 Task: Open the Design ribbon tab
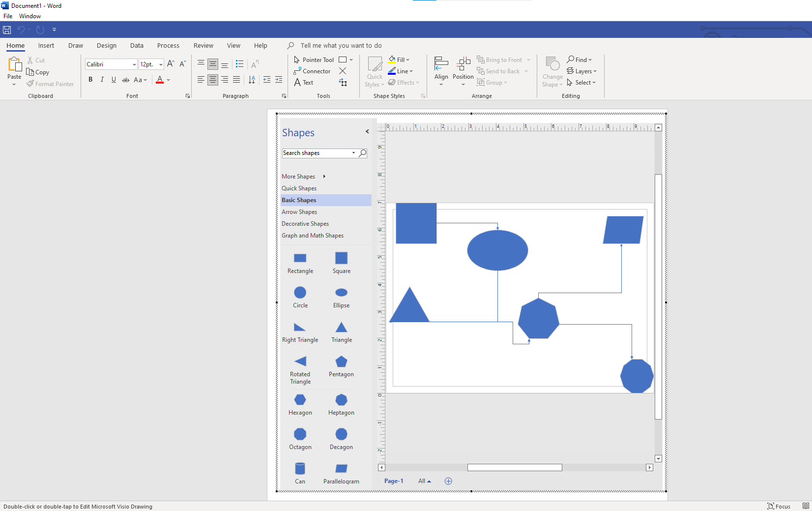coord(107,46)
